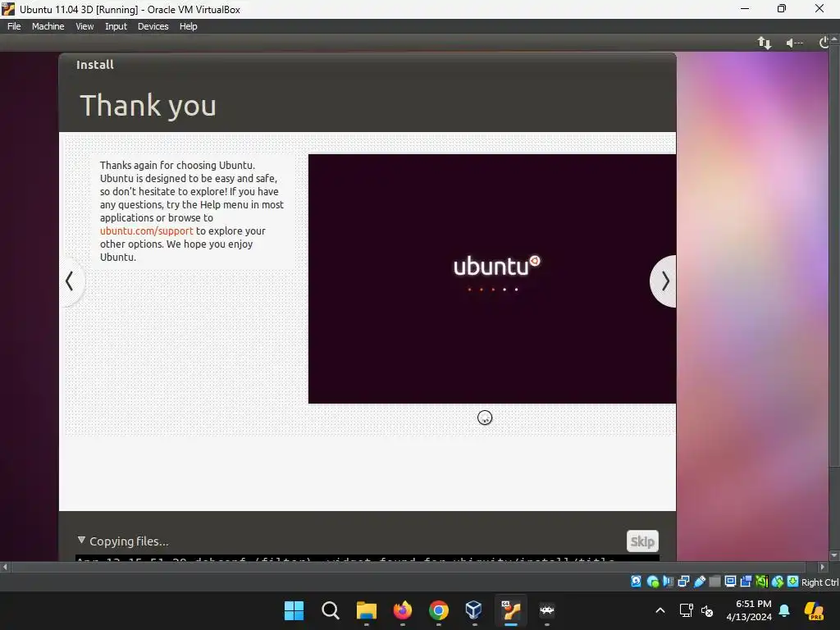
Task: Click the display settings status icon
Action: tap(730, 582)
